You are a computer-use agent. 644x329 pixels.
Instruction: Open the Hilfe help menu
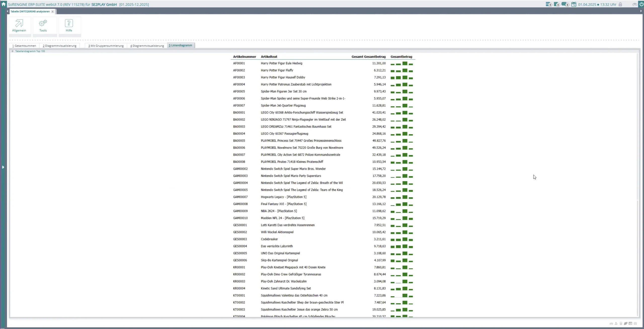(x=69, y=26)
